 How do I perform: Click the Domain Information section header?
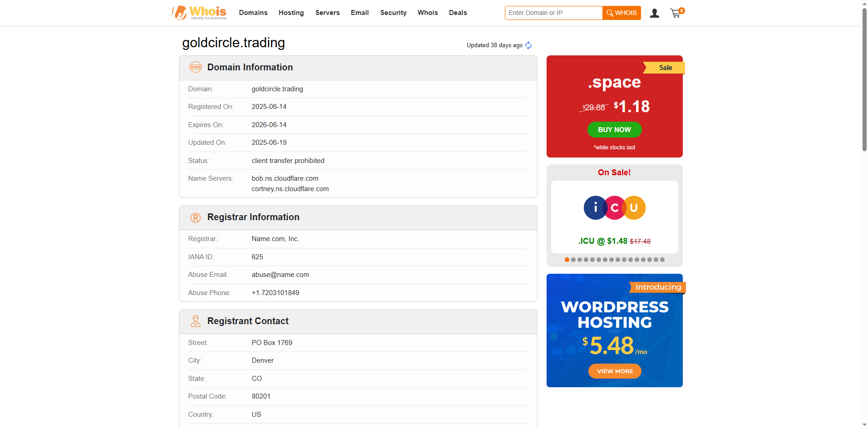tap(358, 68)
